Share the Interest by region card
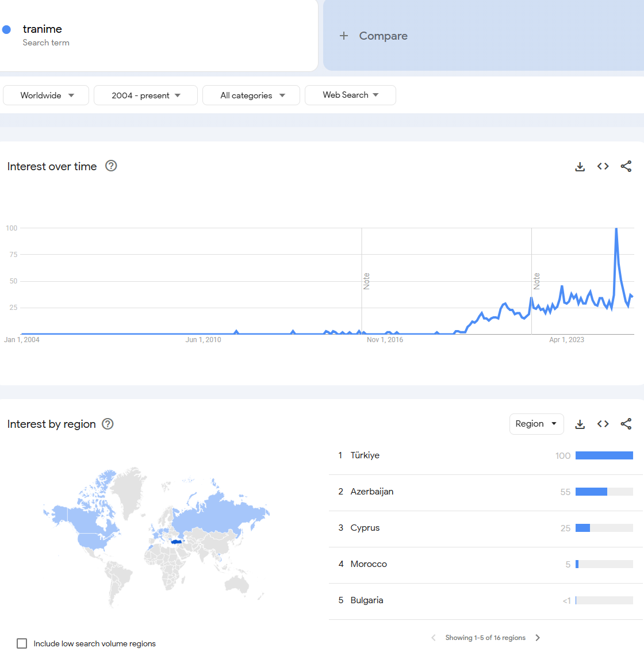This screenshot has width=644, height=663. [626, 424]
